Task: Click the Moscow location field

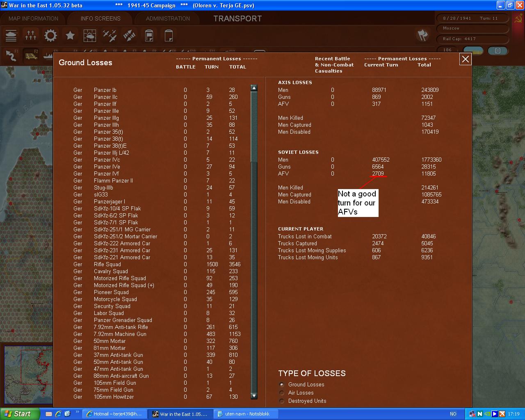Action: coord(473,28)
